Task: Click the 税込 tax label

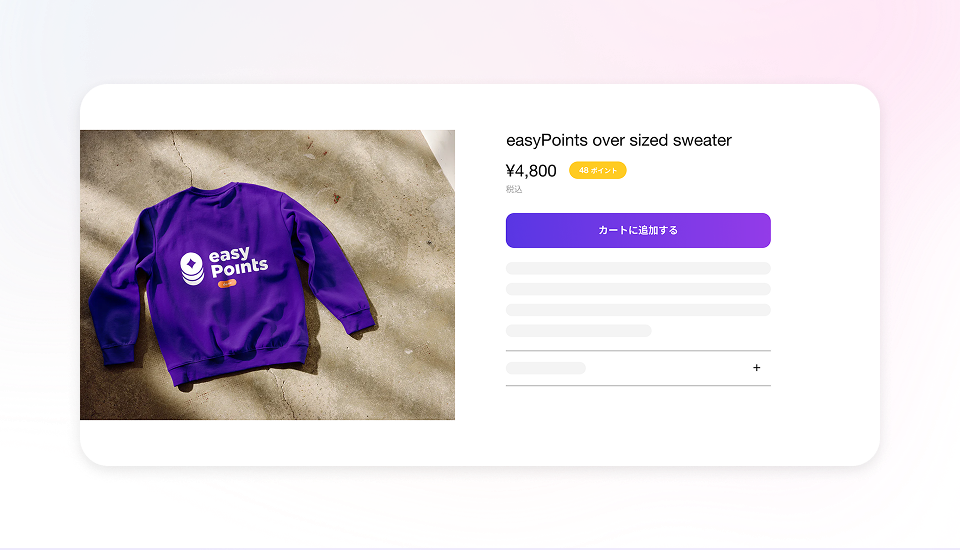Action: [x=514, y=189]
